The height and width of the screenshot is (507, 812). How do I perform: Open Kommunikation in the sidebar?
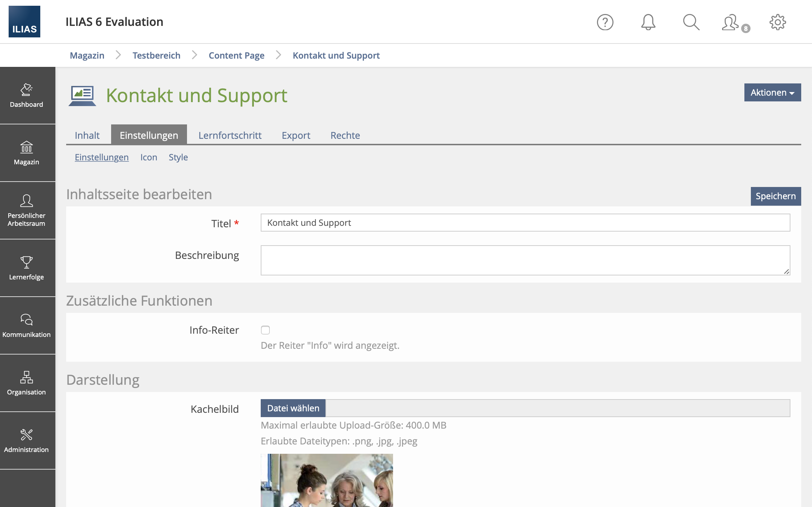[x=27, y=326]
